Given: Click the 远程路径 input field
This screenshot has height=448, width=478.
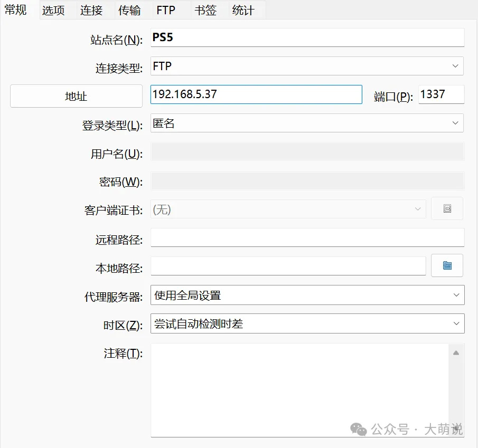Looking at the screenshot, I should (x=307, y=237).
